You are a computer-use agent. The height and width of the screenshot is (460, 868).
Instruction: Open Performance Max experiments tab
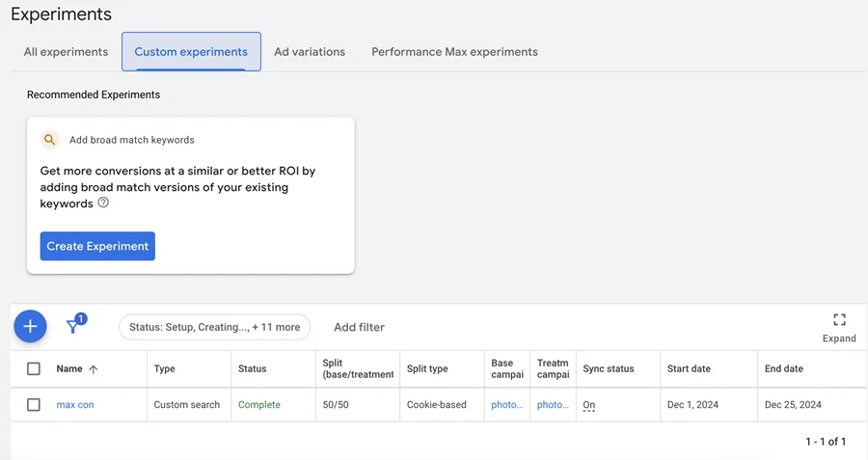click(x=454, y=51)
